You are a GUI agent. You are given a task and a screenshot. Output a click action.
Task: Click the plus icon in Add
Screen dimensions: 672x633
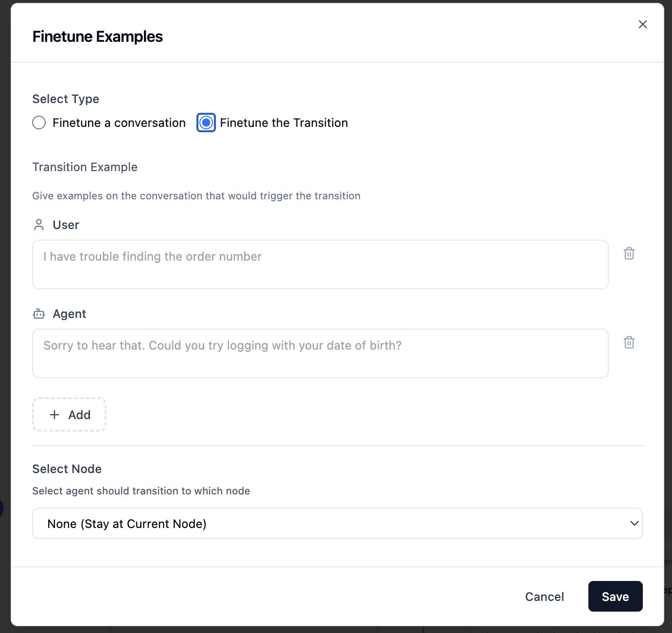click(x=54, y=415)
